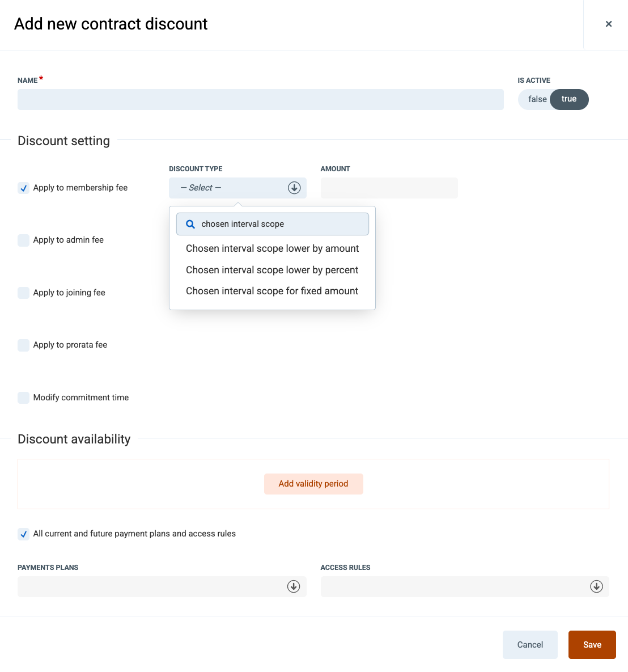Open Access Rules dropdown arrow

pyautogui.click(x=596, y=586)
